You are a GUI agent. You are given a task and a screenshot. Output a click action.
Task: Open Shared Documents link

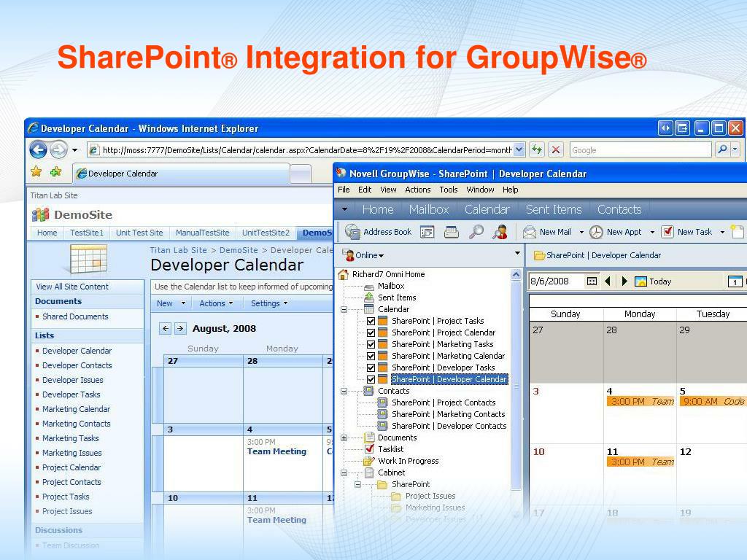pos(75,316)
